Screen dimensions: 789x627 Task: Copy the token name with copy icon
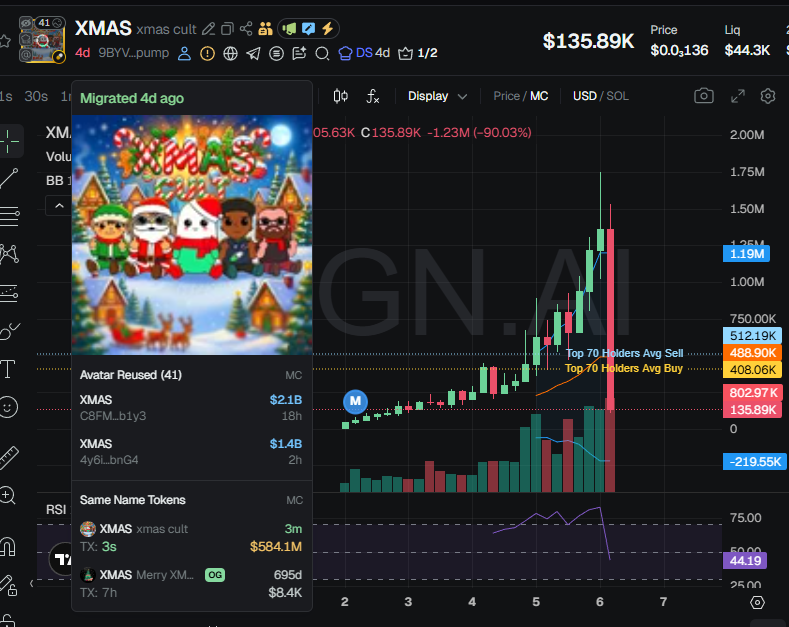tap(227, 29)
